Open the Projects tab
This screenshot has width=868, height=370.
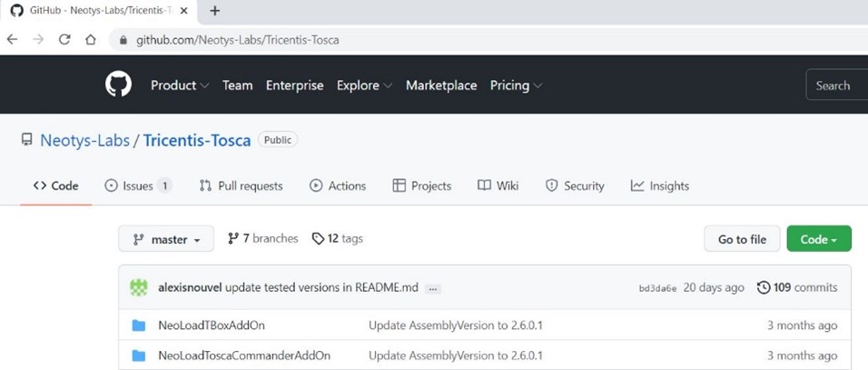(422, 186)
